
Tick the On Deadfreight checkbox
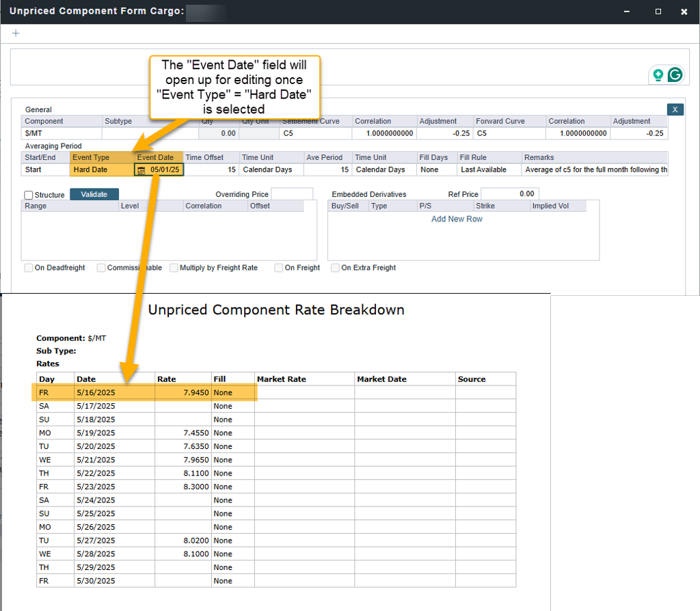coord(29,268)
